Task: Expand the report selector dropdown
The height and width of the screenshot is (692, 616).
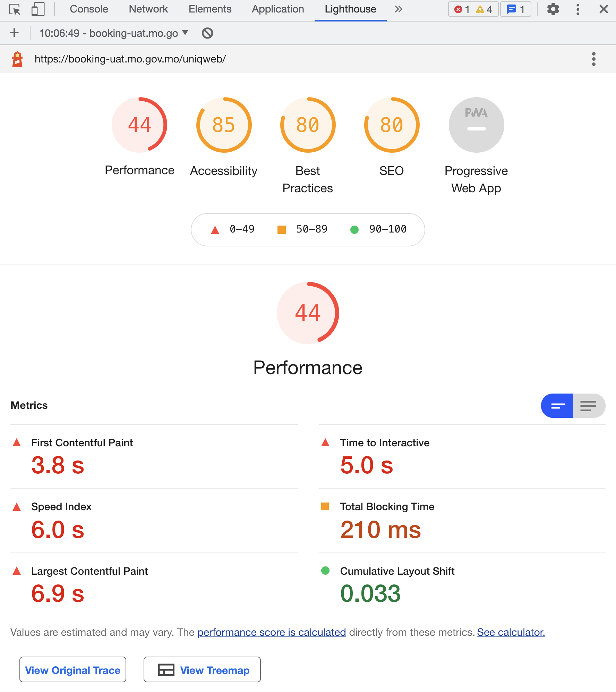Action: click(185, 33)
